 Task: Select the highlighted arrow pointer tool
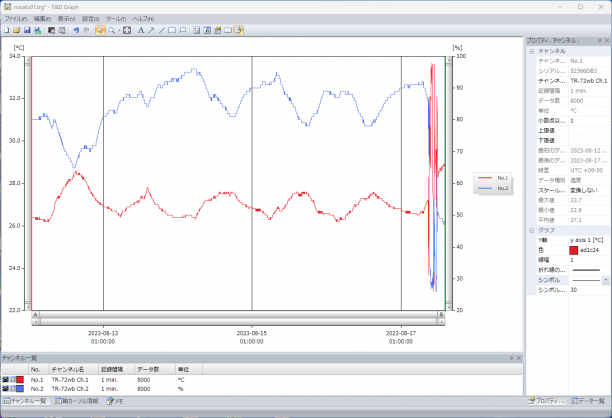100,30
